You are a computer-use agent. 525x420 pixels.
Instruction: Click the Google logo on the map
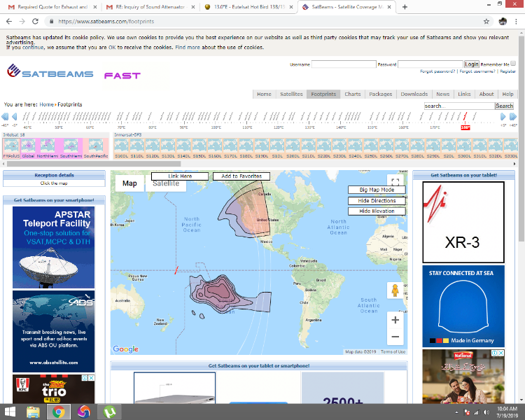125,349
